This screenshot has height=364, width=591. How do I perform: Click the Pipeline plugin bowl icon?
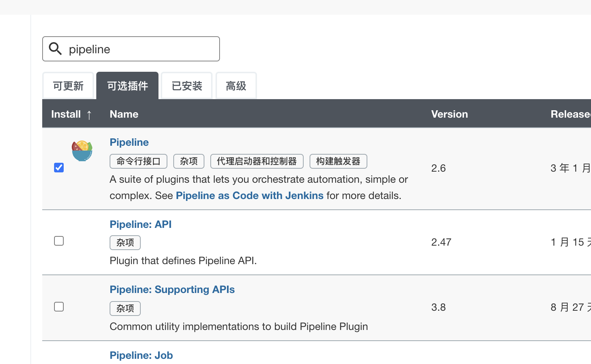[82, 151]
